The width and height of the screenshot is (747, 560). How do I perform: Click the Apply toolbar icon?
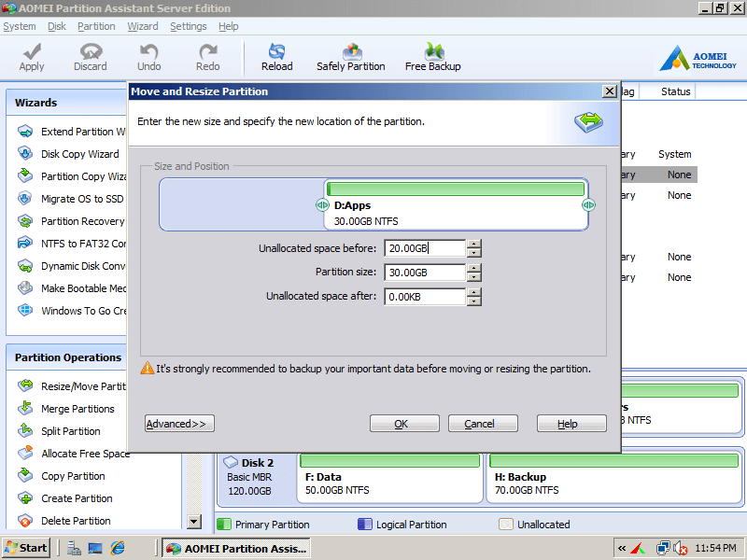click(x=32, y=57)
